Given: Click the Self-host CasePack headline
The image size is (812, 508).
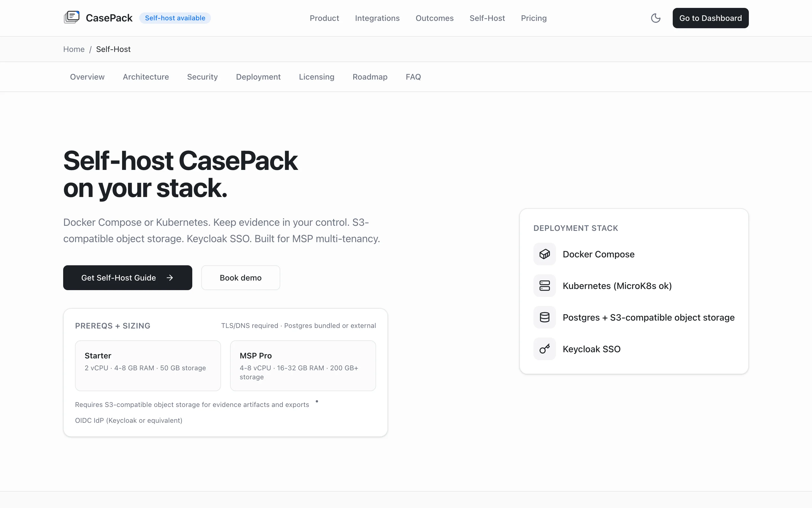Looking at the screenshot, I should pyautogui.click(x=180, y=174).
